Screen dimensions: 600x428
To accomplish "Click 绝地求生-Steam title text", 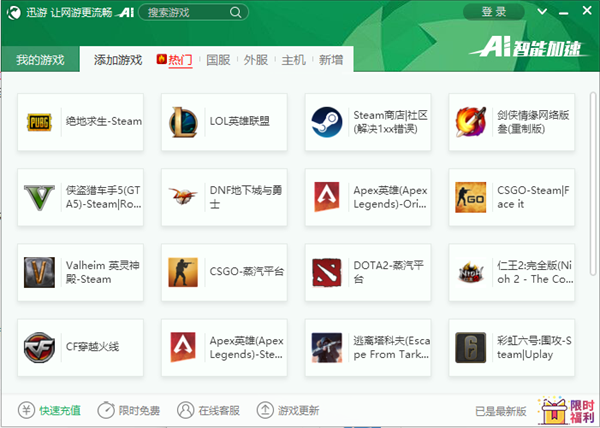I will [104, 121].
